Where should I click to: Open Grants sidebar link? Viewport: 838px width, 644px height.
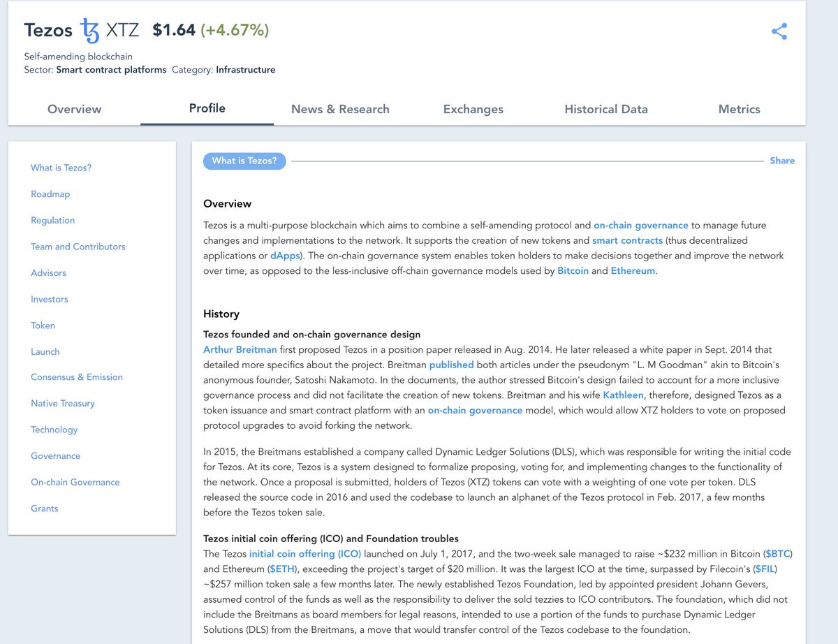45,508
